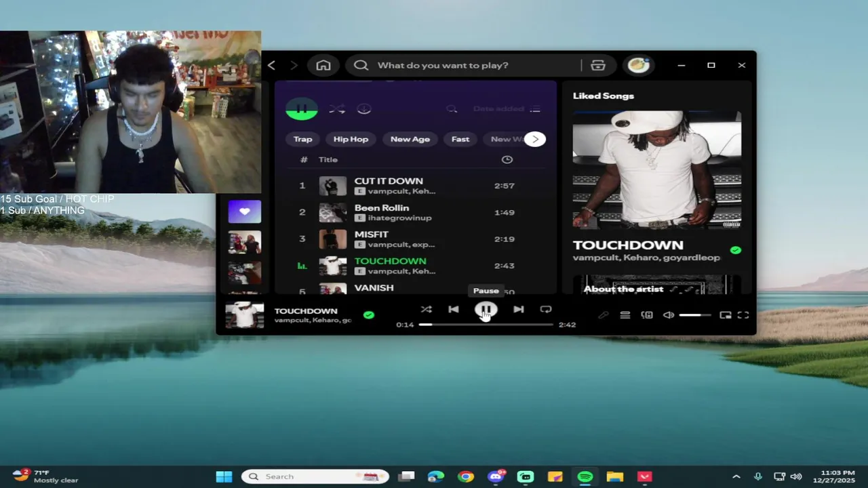
Task: Sort by the duration clock icon
Action: [507, 159]
